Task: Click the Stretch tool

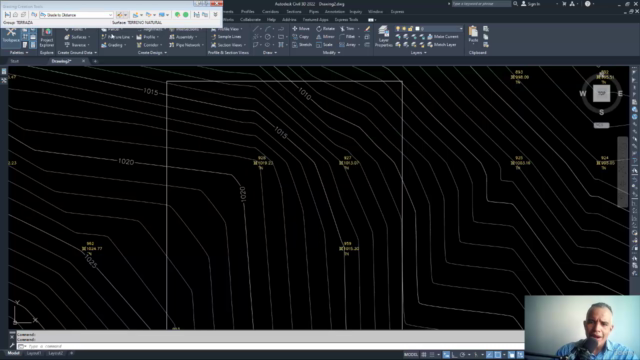Action: point(302,45)
